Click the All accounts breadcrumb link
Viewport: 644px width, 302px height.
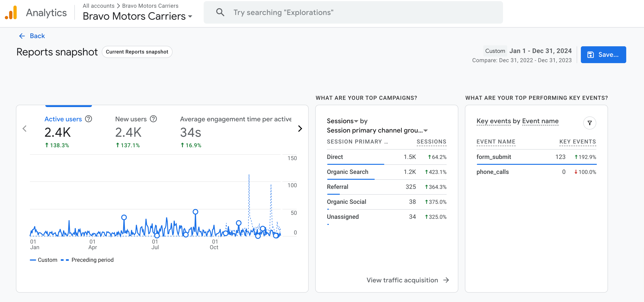pos(98,6)
